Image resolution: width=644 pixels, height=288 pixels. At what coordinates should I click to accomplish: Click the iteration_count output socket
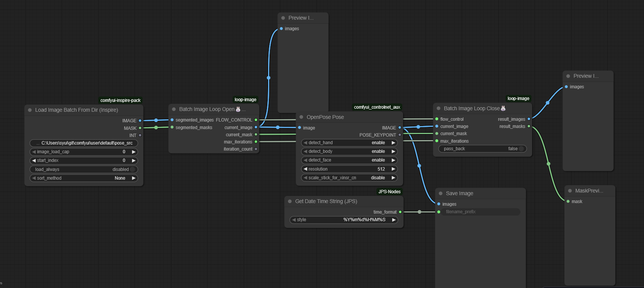tap(256, 149)
